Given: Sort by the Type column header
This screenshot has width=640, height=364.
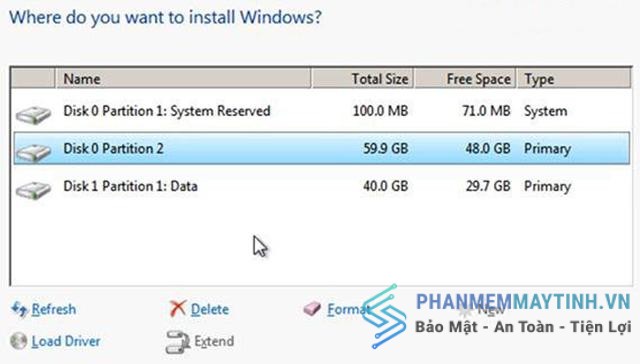Looking at the screenshot, I should point(574,78).
